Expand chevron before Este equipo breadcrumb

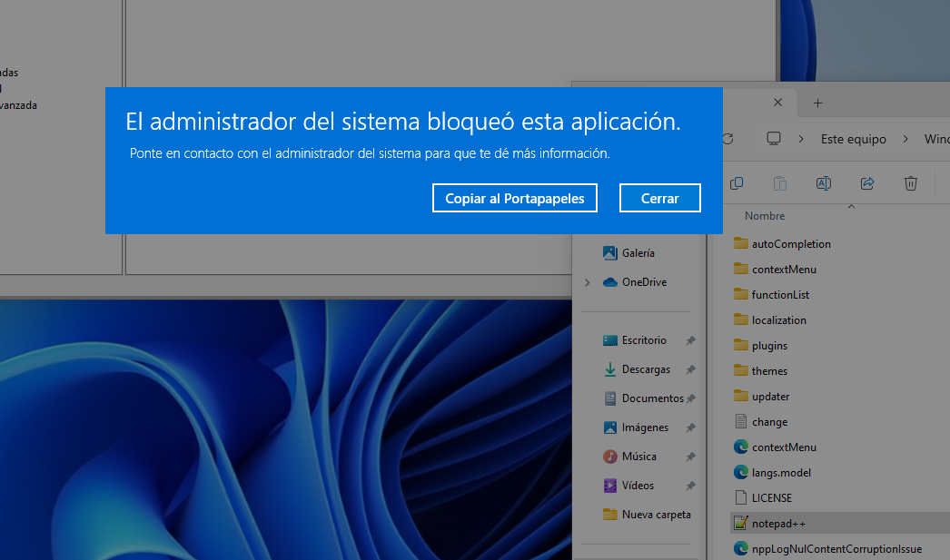click(x=801, y=139)
